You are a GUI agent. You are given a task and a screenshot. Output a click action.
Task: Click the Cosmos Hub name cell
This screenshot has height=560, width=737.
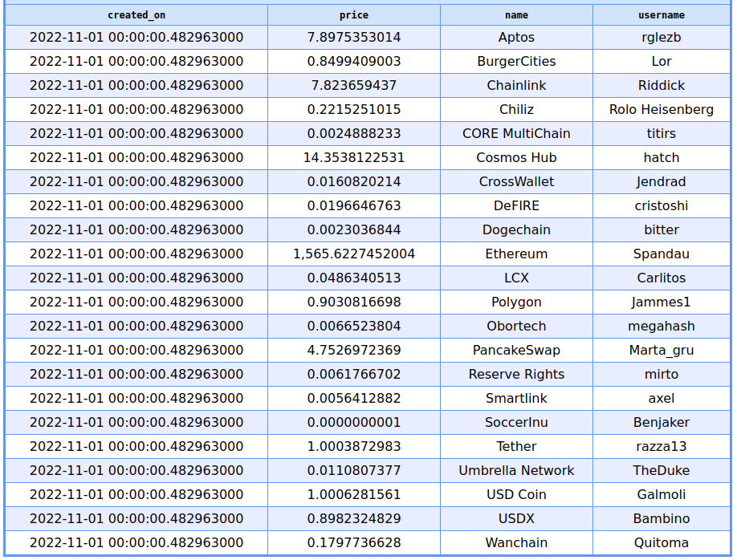pos(516,158)
